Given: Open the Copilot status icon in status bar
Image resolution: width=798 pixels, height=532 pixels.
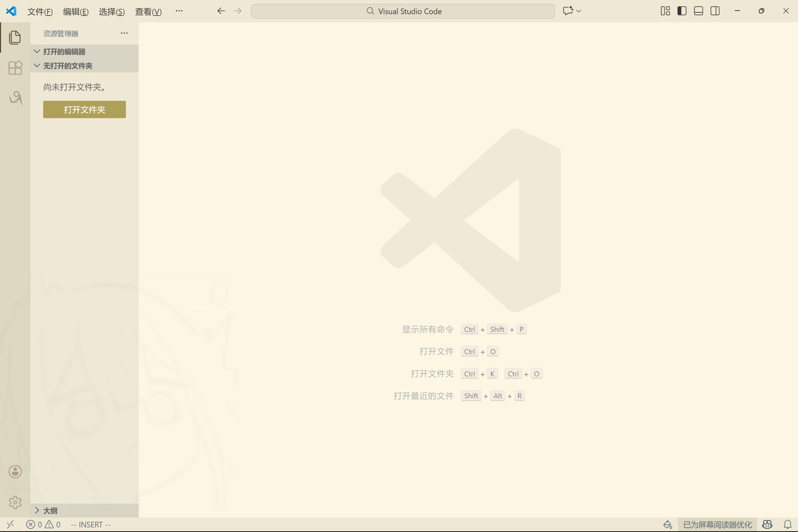Looking at the screenshot, I should click(x=767, y=525).
